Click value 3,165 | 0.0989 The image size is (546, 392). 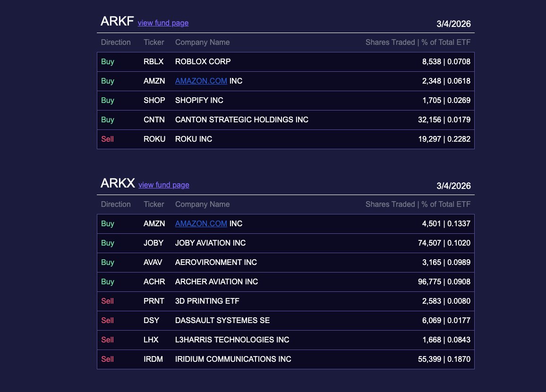(x=446, y=262)
